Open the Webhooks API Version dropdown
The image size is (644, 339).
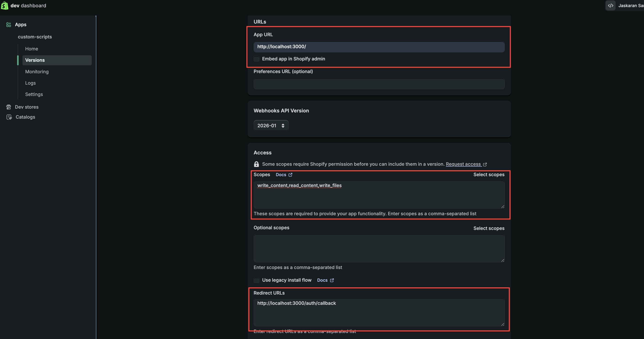pos(271,126)
